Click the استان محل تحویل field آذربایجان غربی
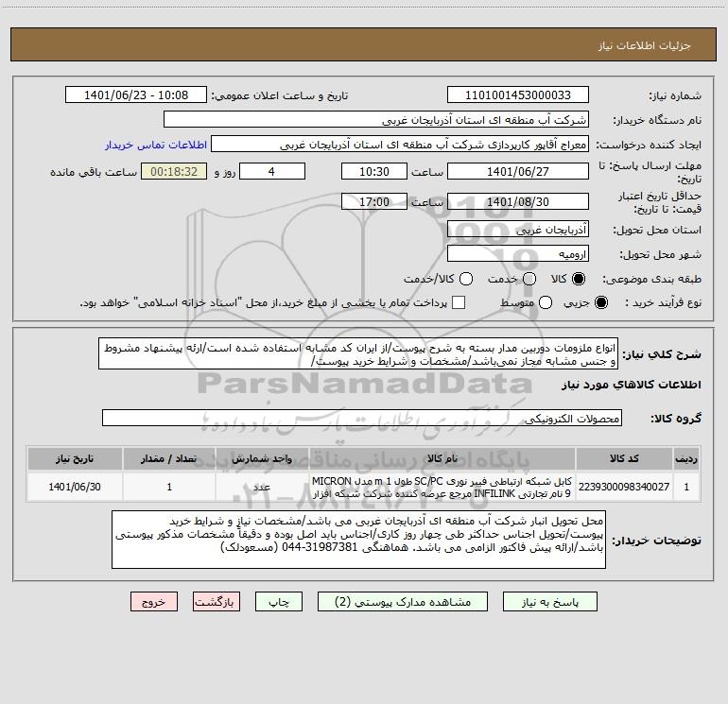This screenshot has width=728, height=704. click(x=518, y=230)
